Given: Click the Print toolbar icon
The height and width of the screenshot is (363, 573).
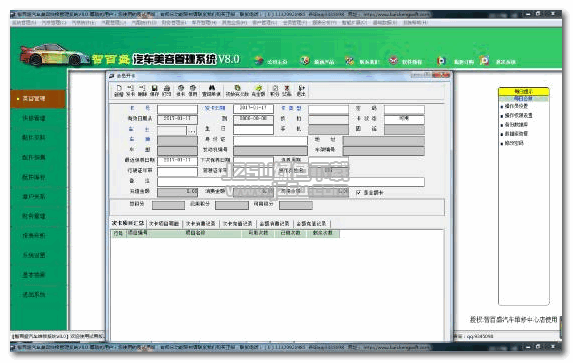Looking at the screenshot, I should click(x=167, y=90).
